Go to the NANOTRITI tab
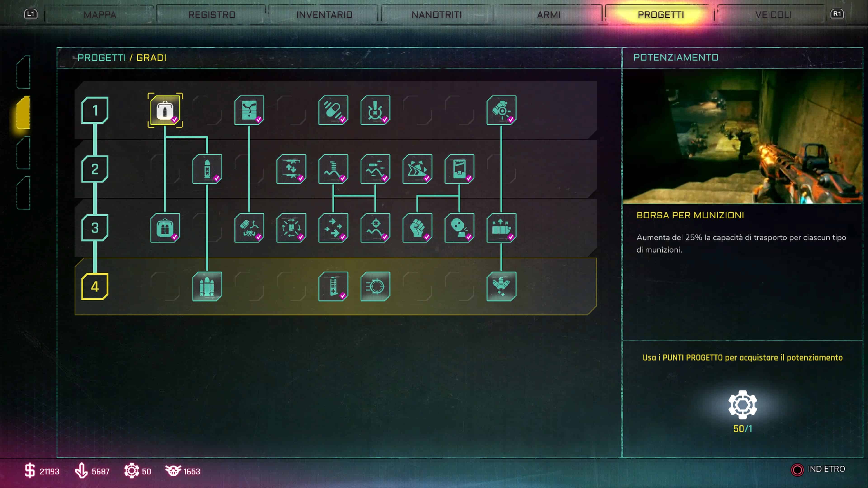The width and height of the screenshot is (868, 488). [x=436, y=15]
